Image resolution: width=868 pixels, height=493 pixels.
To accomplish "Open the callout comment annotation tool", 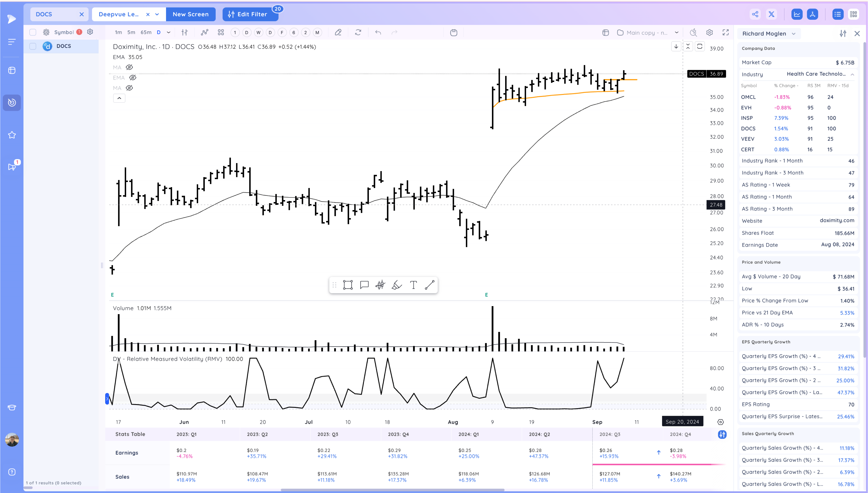I will click(364, 285).
